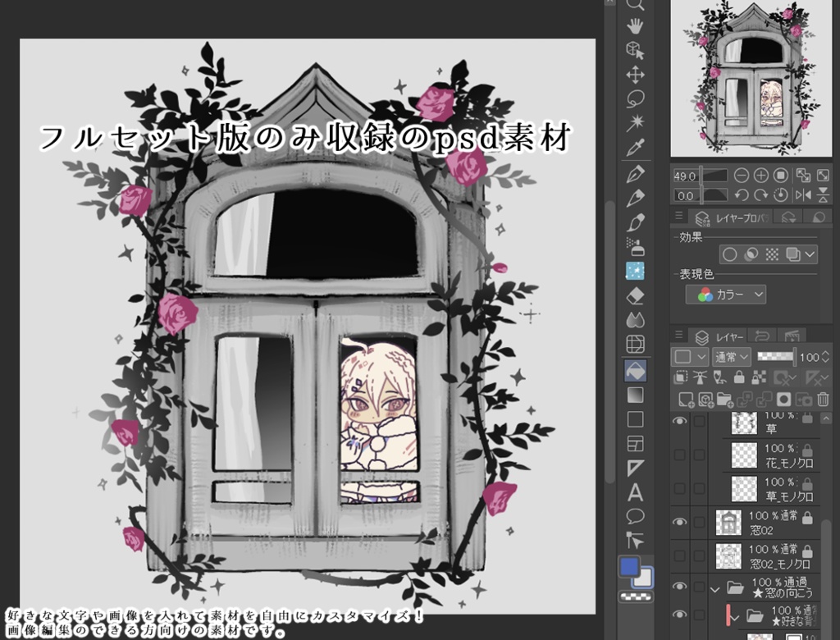This screenshot has height=640, width=840.
Task: Open the 通常 blending mode dropdown
Action: (731, 357)
